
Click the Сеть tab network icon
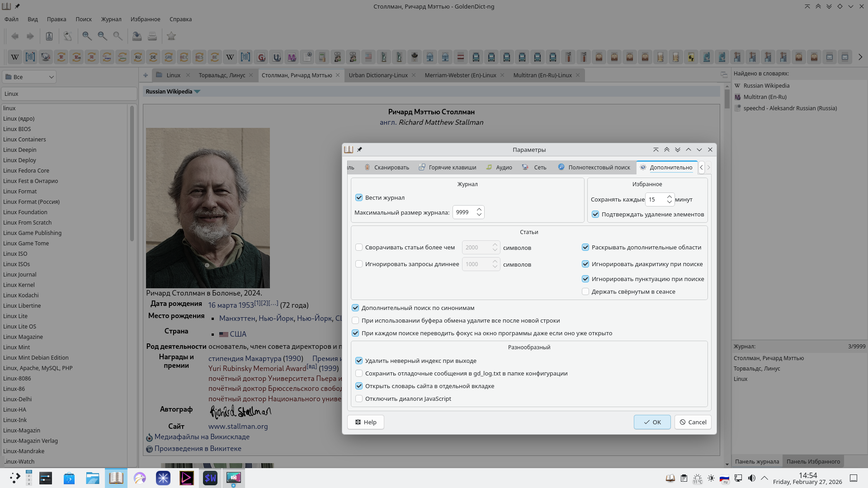point(525,167)
